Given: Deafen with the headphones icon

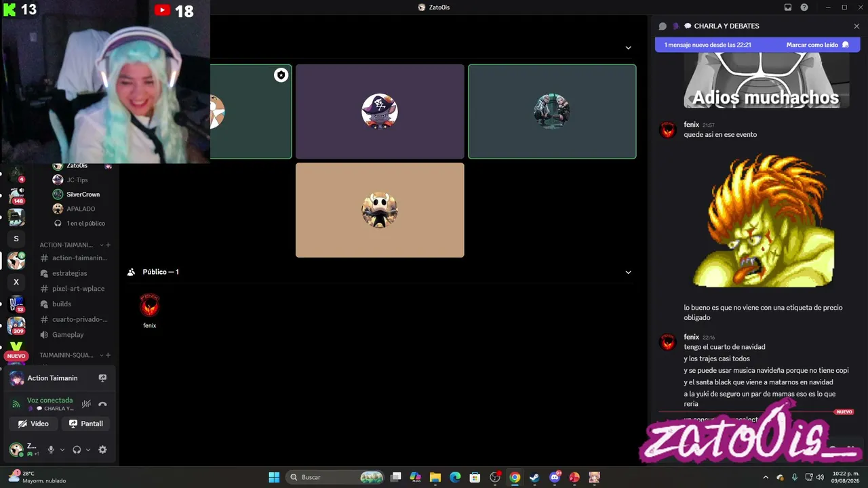Looking at the screenshot, I should tap(77, 449).
